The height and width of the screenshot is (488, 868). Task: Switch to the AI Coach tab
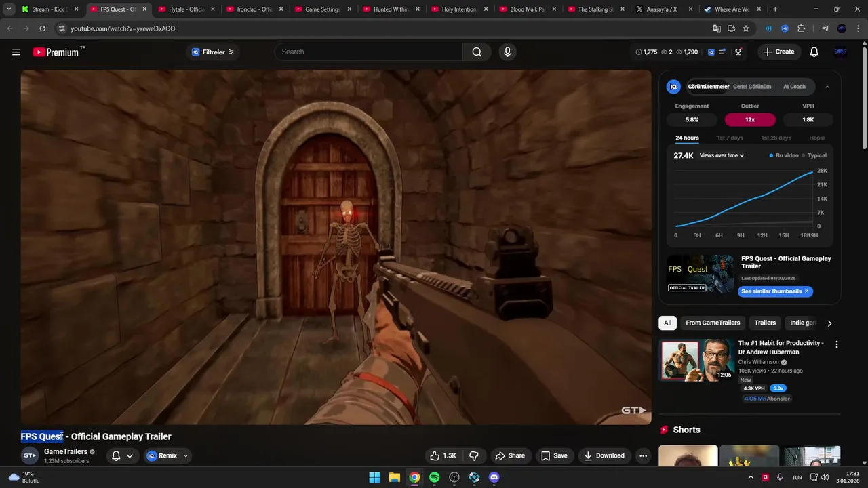[x=794, y=87]
